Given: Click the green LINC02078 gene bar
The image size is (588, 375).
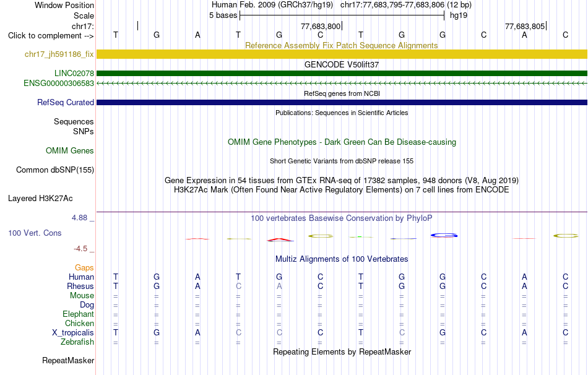Looking at the screenshot, I should pyautogui.click(x=342, y=73).
